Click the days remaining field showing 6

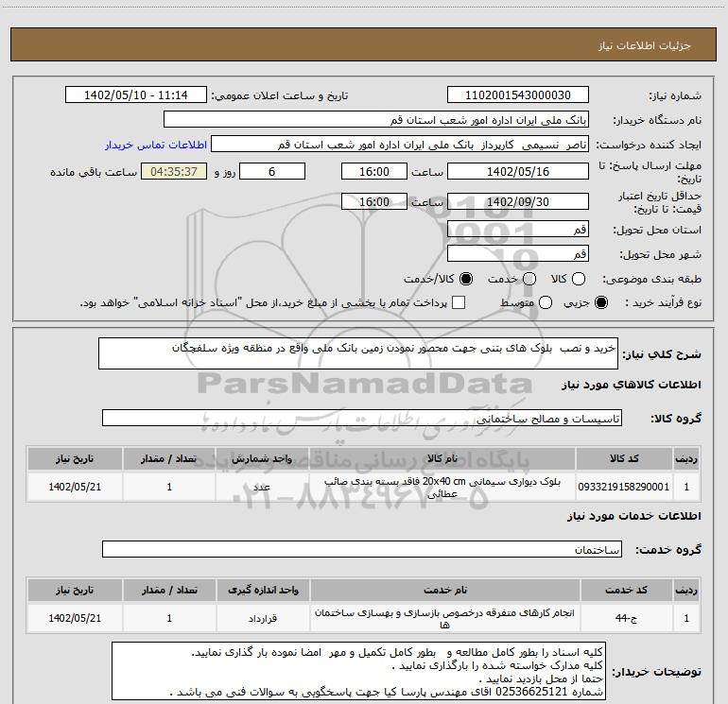click(x=272, y=171)
